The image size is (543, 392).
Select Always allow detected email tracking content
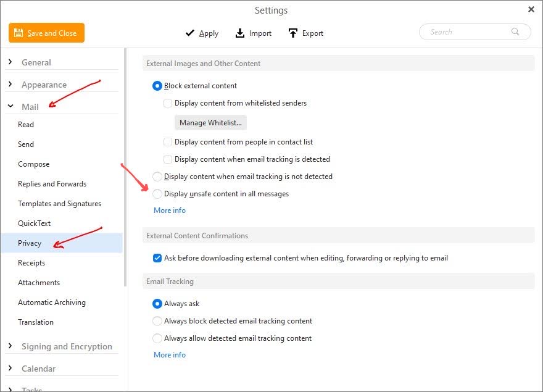point(157,338)
